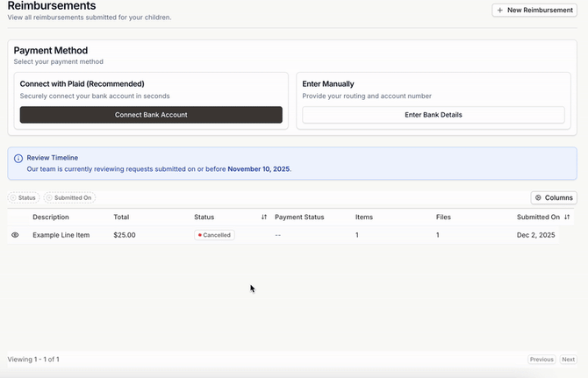Click the Payment Status column header

299,217
